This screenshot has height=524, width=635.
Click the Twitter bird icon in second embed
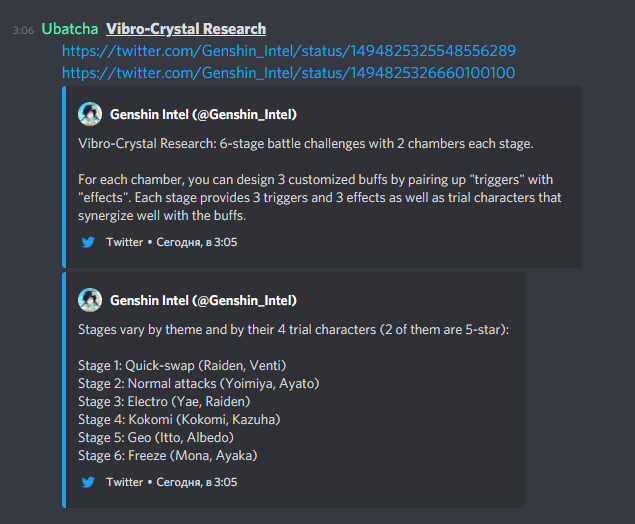pos(87,482)
